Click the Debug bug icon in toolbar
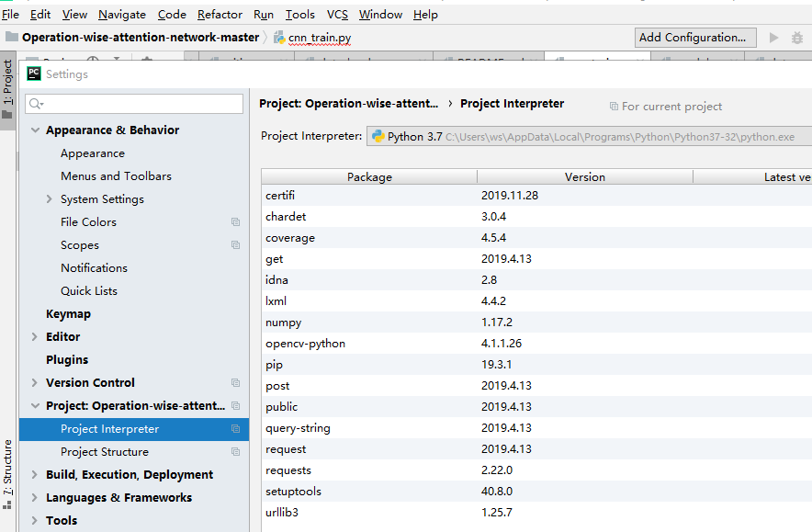 (x=797, y=38)
